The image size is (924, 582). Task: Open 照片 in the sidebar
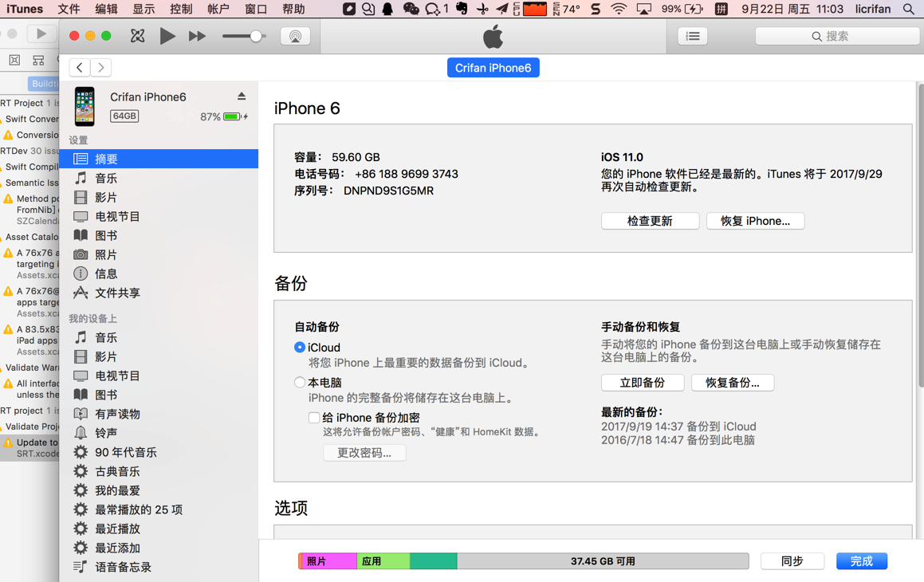(x=159, y=254)
